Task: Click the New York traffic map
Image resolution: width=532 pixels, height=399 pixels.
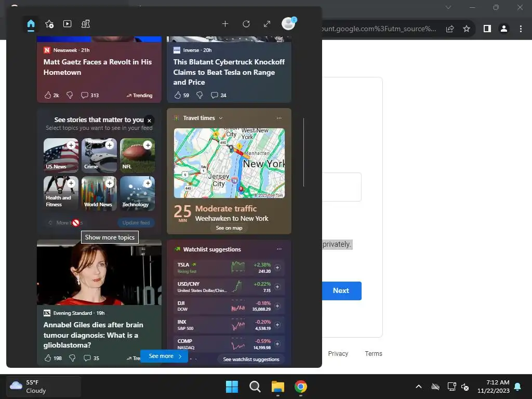Action: (x=229, y=163)
